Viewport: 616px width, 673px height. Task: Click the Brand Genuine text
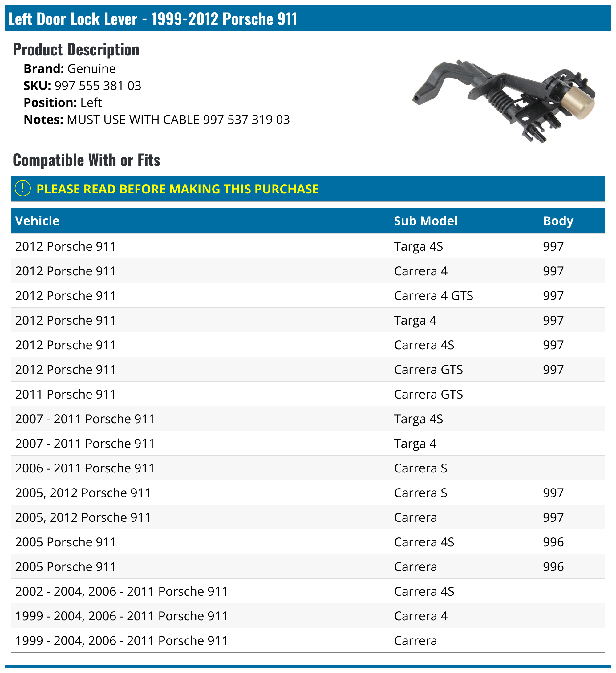click(x=69, y=69)
